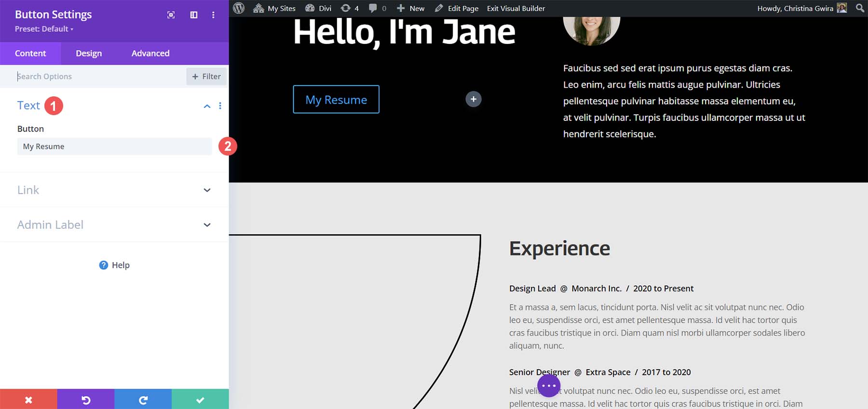Expand the Link section
The height and width of the screenshot is (409, 868).
[x=207, y=190]
